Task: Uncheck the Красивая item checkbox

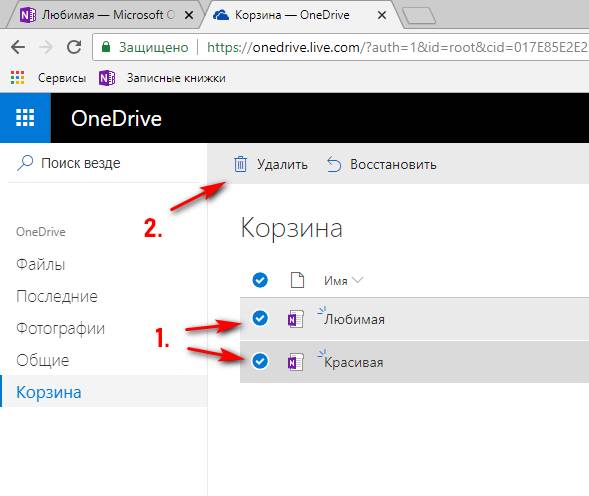Action: (x=260, y=361)
